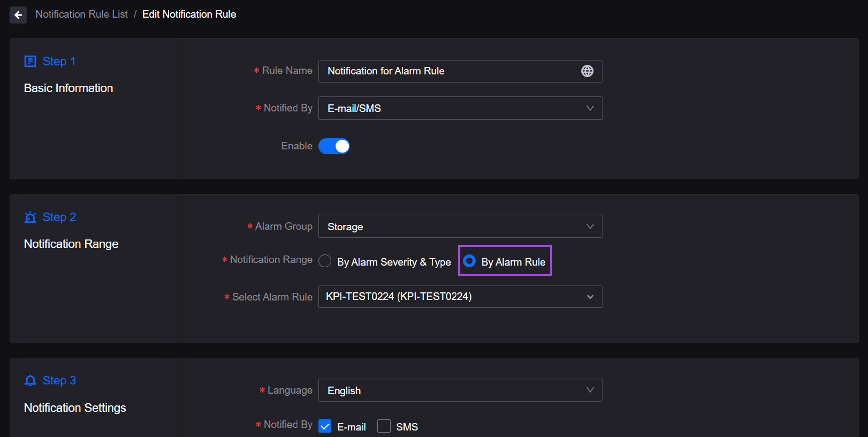Click the back arrow button
The height and width of the screenshot is (437, 868).
pos(18,15)
